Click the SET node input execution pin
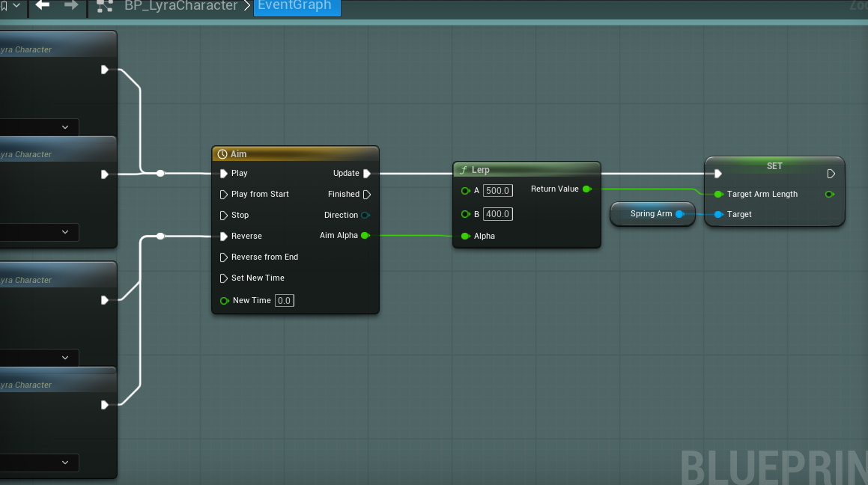The height and width of the screenshot is (485, 868). pyautogui.click(x=718, y=174)
